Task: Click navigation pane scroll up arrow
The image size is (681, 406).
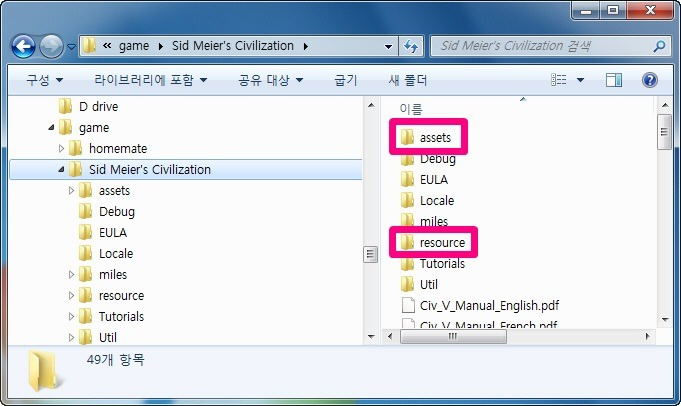Action: pyautogui.click(x=370, y=106)
